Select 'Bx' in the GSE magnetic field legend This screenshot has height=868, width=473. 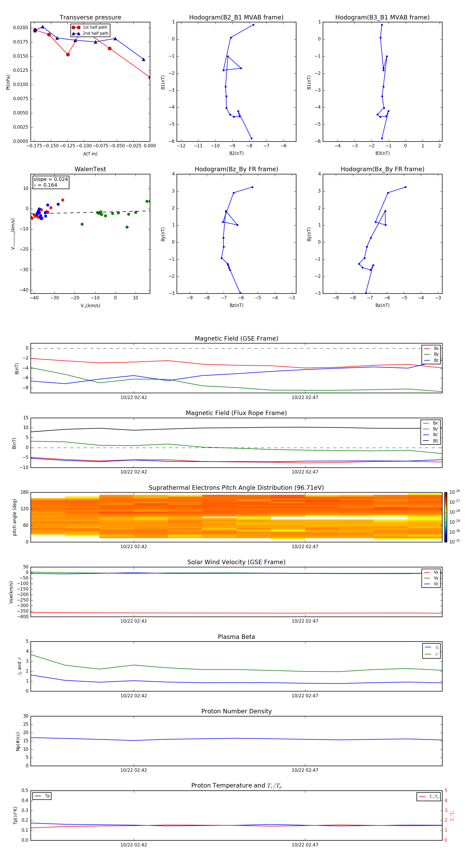click(x=431, y=349)
